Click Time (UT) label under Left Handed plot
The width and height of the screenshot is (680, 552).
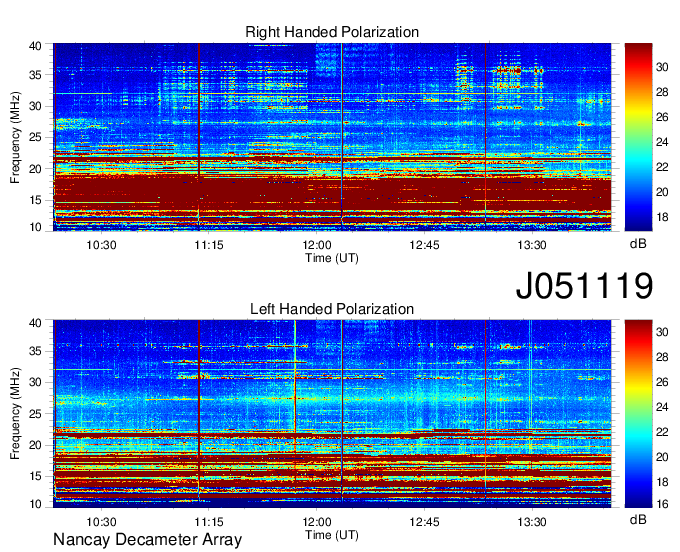pos(332,535)
